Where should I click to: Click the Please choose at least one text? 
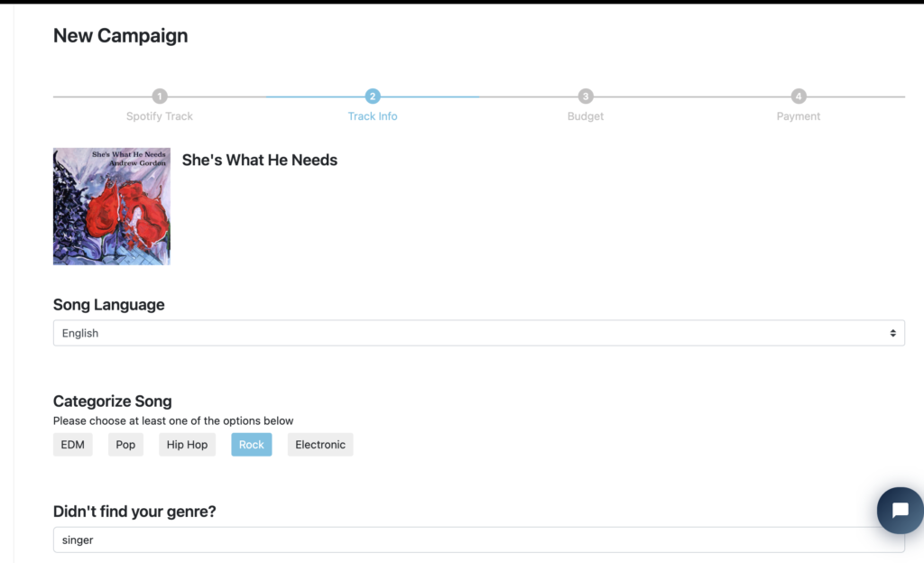click(x=173, y=421)
